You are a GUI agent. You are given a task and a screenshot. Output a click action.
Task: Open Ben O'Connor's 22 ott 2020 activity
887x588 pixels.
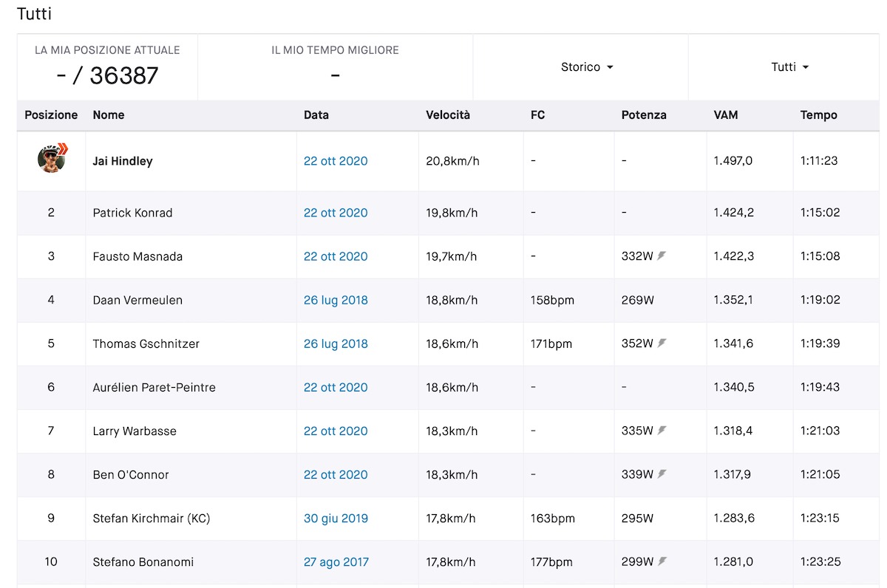(x=336, y=474)
